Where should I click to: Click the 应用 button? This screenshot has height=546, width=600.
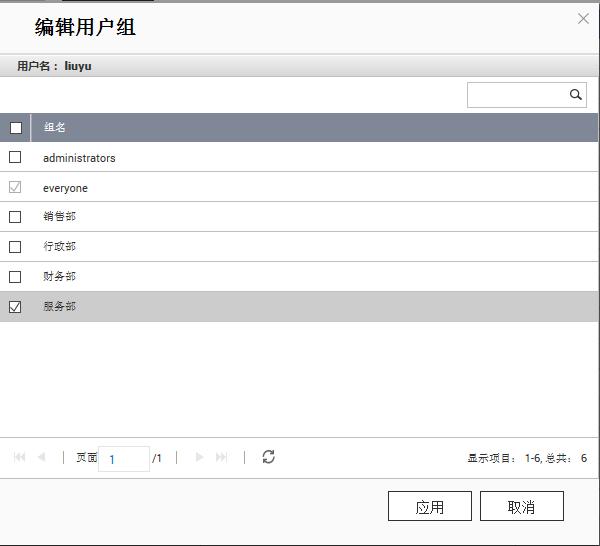pos(430,506)
